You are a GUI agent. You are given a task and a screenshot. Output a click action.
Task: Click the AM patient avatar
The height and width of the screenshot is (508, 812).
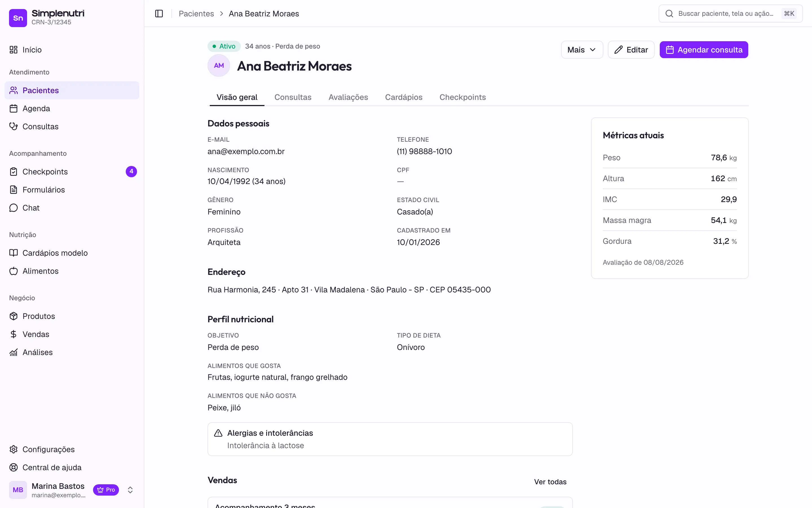coord(219,65)
